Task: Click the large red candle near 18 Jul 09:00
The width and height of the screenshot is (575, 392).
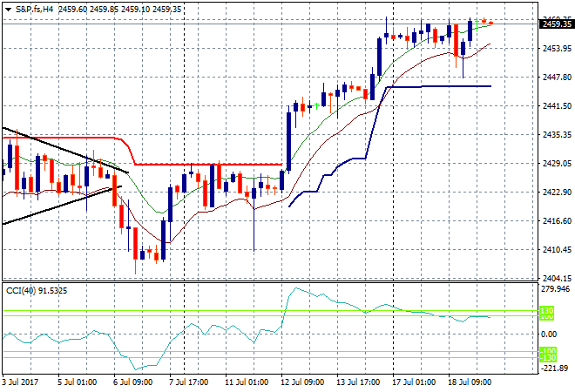Action: [x=457, y=40]
